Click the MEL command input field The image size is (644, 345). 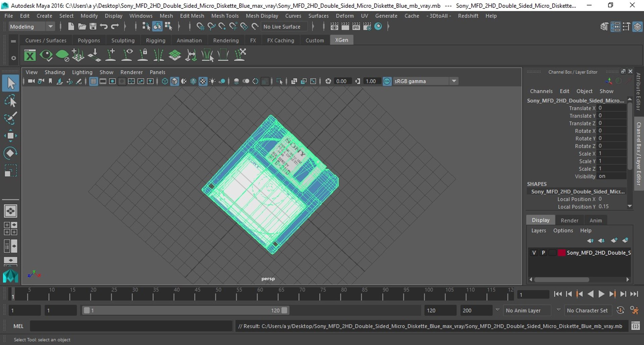click(x=131, y=326)
